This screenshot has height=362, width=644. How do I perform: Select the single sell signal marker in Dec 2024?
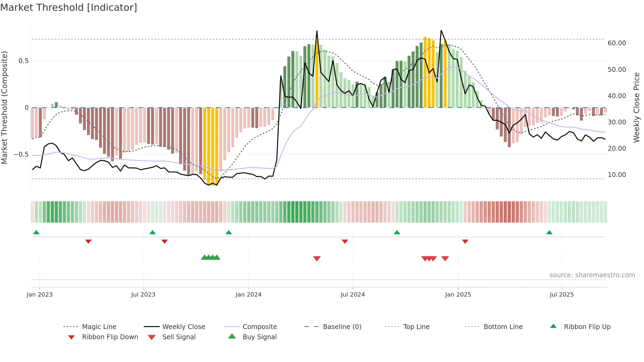(x=445, y=258)
